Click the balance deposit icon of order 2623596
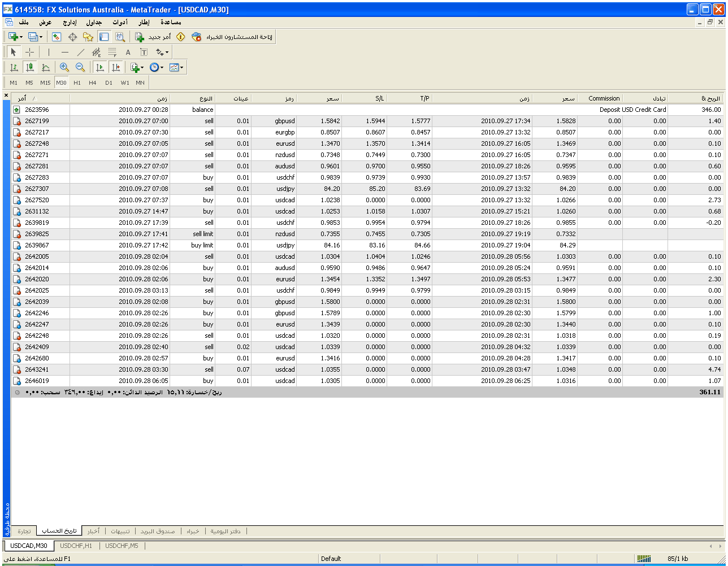Image resolution: width=728 pixels, height=566 pixels. tap(16, 110)
